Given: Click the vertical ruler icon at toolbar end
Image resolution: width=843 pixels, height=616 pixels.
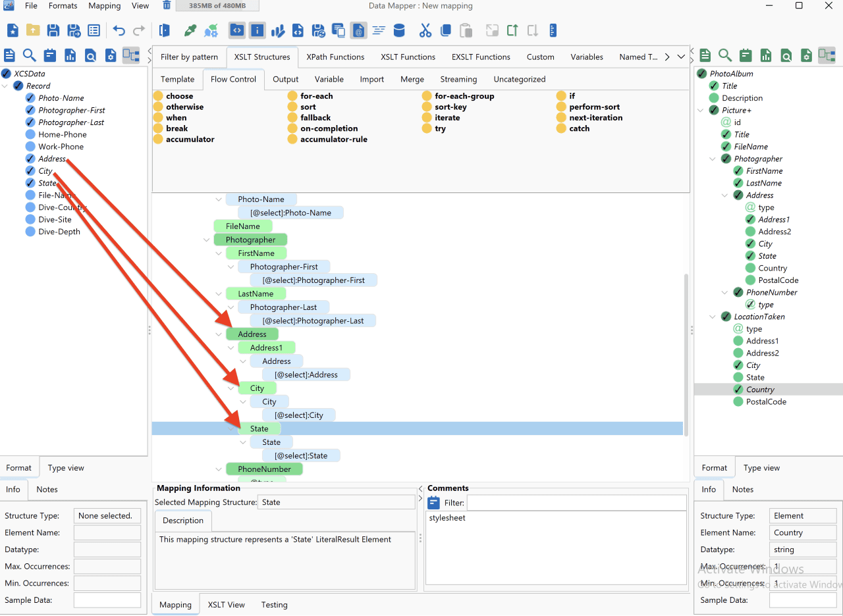Looking at the screenshot, I should [x=553, y=30].
